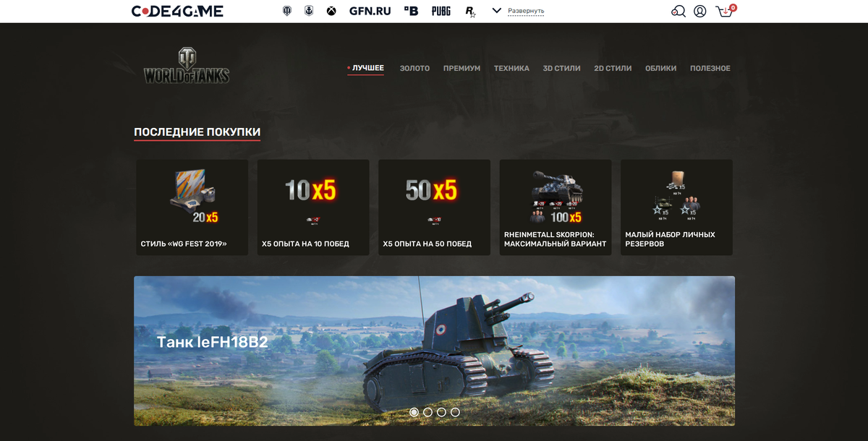Open the order search magnifier icon
This screenshot has width=868, height=441.
[678, 11]
